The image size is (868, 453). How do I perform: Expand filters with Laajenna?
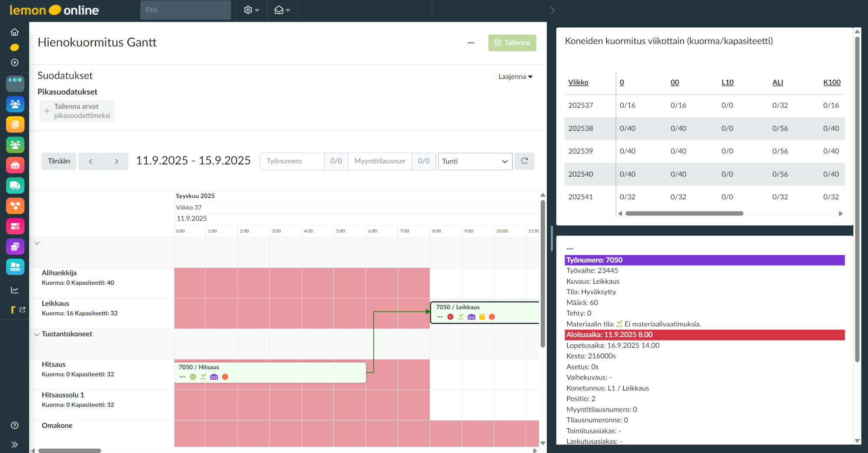(515, 77)
